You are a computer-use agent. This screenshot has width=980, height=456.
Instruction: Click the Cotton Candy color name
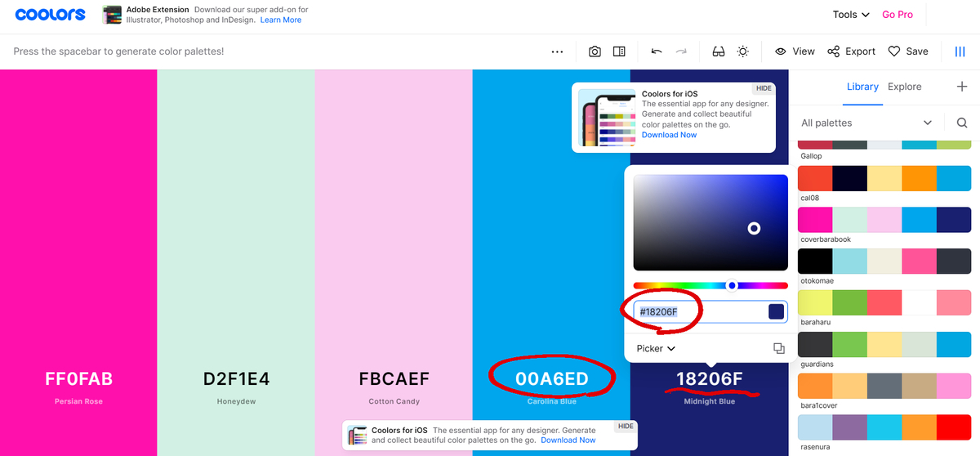[394, 401]
